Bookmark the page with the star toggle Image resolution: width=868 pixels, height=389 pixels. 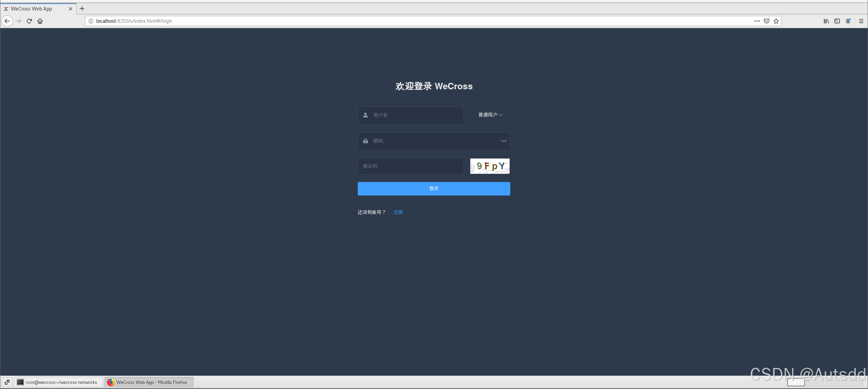pos(776,21)
